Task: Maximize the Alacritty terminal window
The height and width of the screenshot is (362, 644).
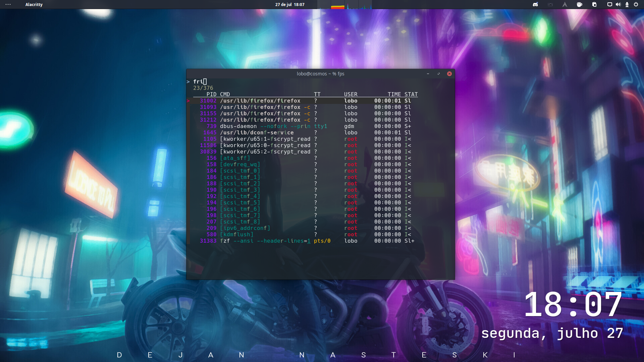Action: click(439, 74)
